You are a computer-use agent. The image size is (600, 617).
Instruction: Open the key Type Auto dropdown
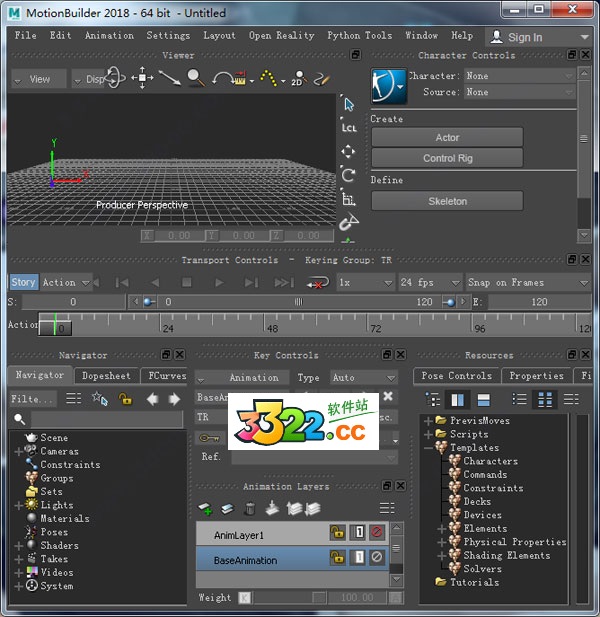pyautogui.click(x=364, y=378)
